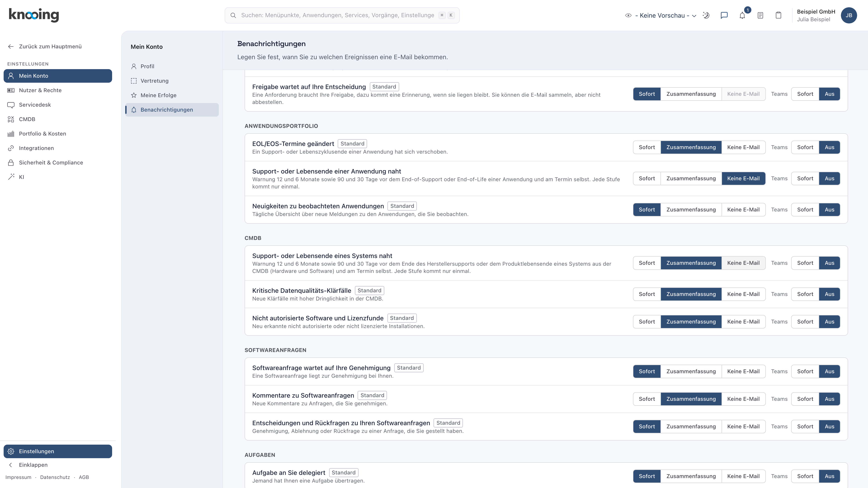This screenshot has height=488, width=868.
Task: Open Benachrichtigungen in Mein Konto menu
Action: coord(172,110)
